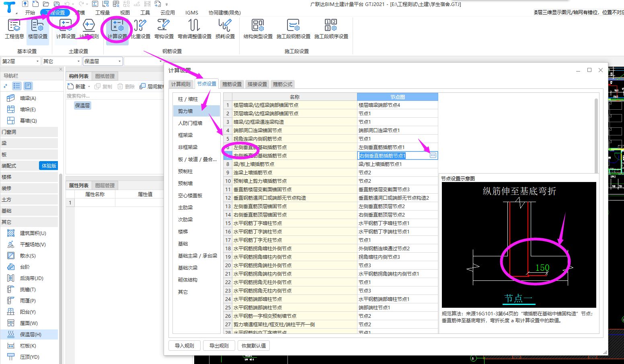Viewport: 624px width, 364px height.
Task: Open 楼层设置 floor settings icon
Action: (x=37, y=29)
